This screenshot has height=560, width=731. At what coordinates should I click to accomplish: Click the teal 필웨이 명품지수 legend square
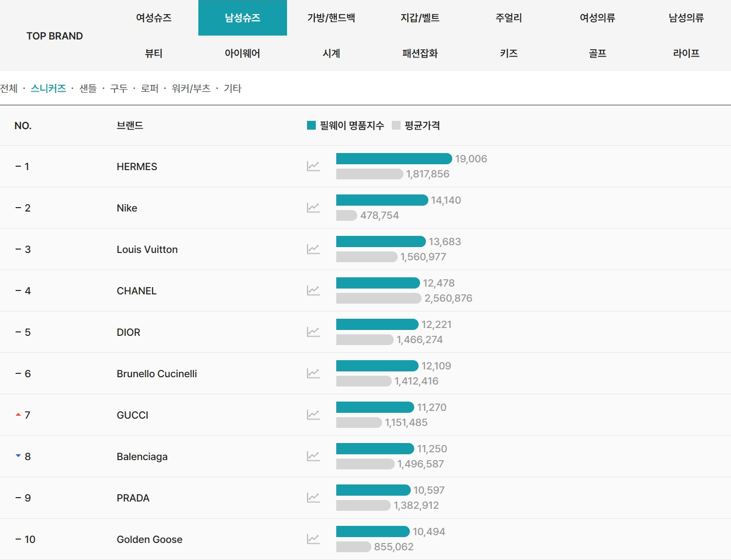(x=311, y=125)
